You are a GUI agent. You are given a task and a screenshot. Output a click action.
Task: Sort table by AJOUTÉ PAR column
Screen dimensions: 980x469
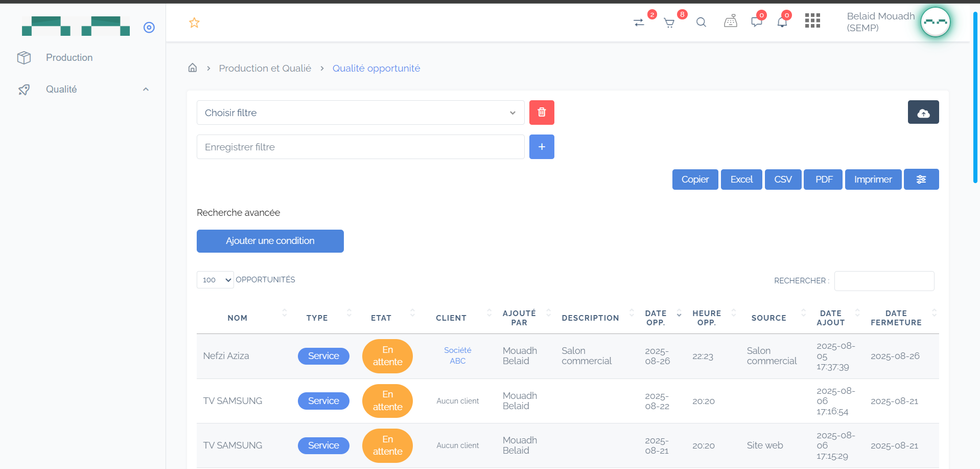coord(519,318)
